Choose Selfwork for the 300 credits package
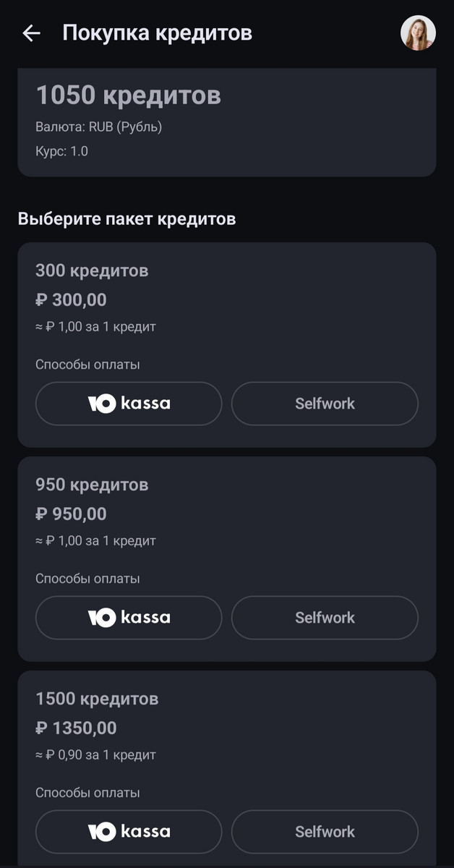This screenshot has width=454, height=868. pyautogui.click(x=325, y=404)
